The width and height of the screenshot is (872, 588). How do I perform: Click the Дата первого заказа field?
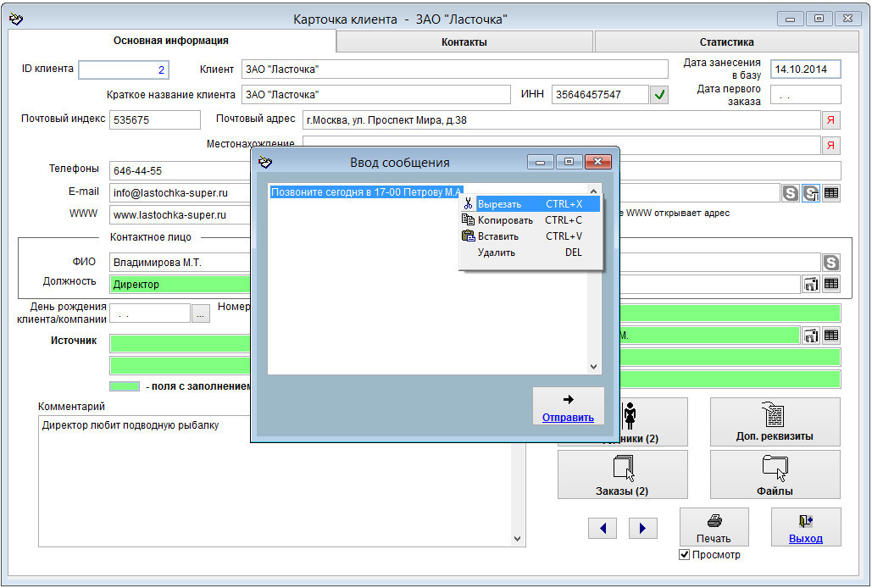(x=806, y=95)
